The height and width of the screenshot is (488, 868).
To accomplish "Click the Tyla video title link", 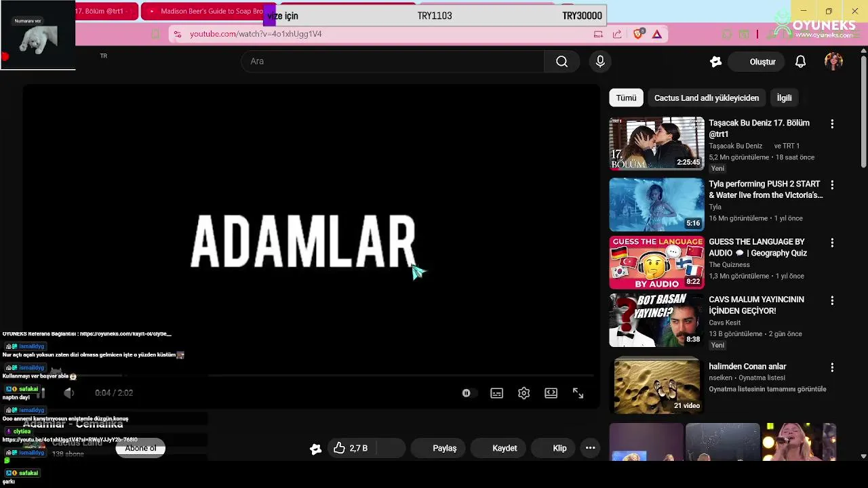I will coord(766,190).
